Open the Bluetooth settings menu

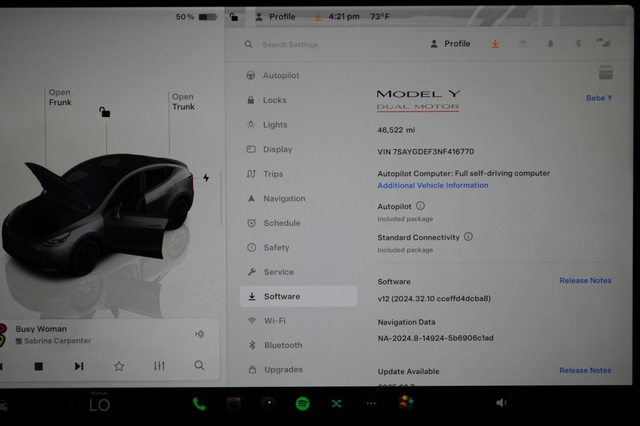(275, 345)
